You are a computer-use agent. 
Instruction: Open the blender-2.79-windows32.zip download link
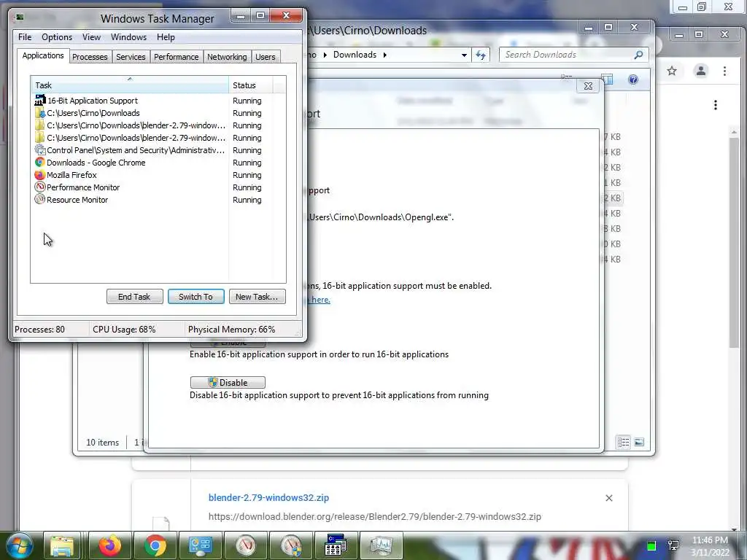pyautogui.click(x=268, y=497)
